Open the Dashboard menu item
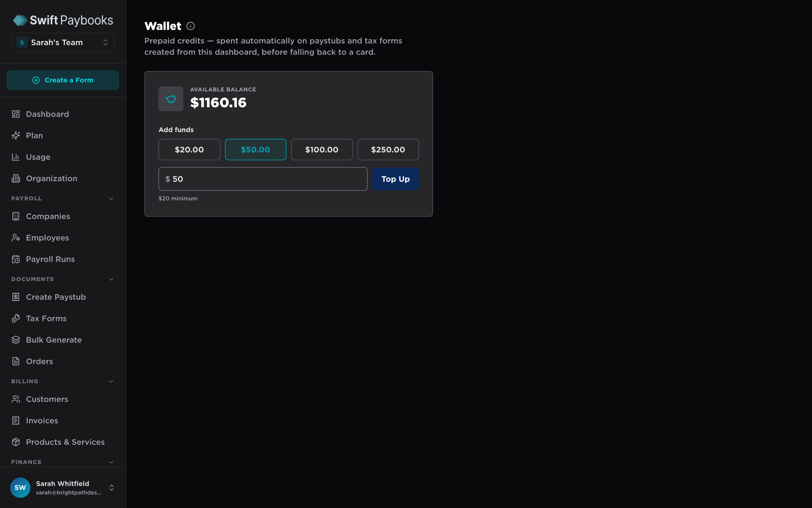Viewport: 812px width, 508px height. pos(63,114)
